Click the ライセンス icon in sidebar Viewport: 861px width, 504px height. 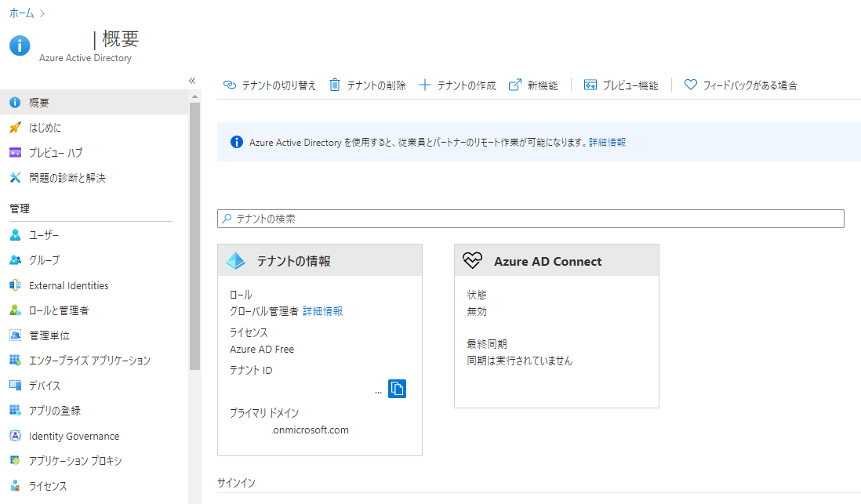click(x=15, y=486)
